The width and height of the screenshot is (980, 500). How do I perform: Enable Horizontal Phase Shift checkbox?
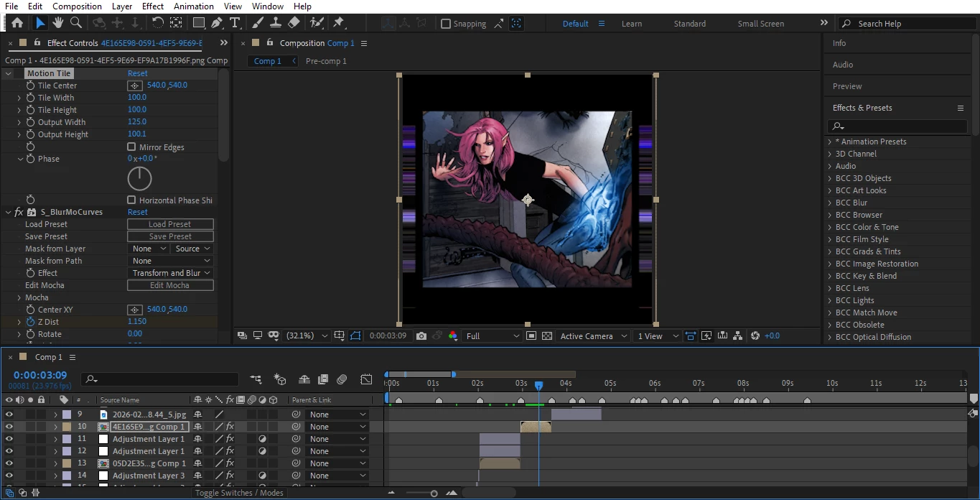click(x=131, y=200)
